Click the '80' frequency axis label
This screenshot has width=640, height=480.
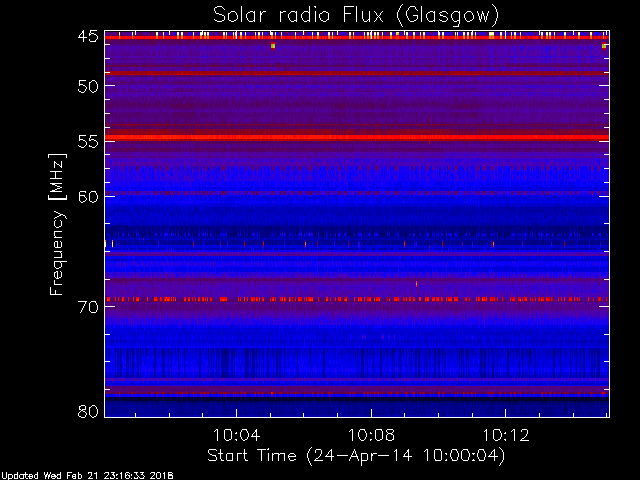point(88,411)
